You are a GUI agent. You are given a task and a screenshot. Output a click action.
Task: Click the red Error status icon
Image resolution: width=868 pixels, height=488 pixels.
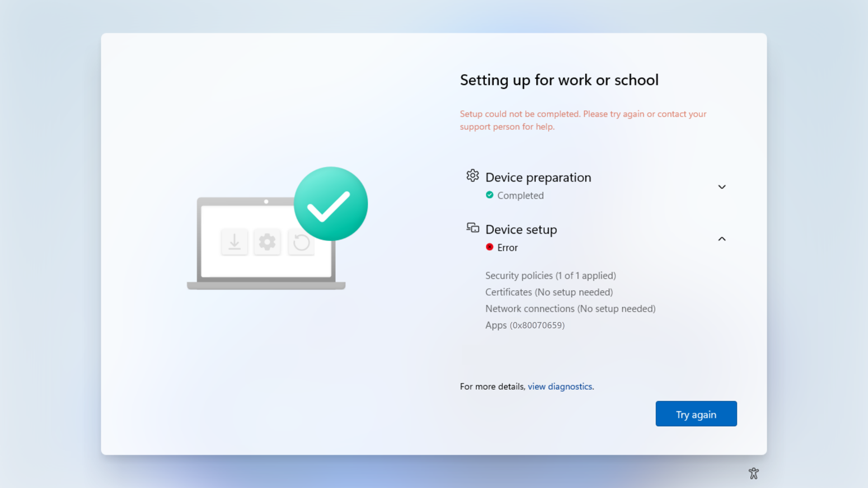pyautogui.click(x=490, y=247)
